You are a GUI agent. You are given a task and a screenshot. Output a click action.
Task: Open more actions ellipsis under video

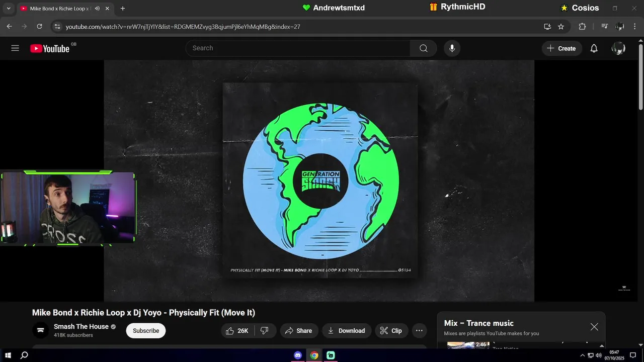coord(419,331)
